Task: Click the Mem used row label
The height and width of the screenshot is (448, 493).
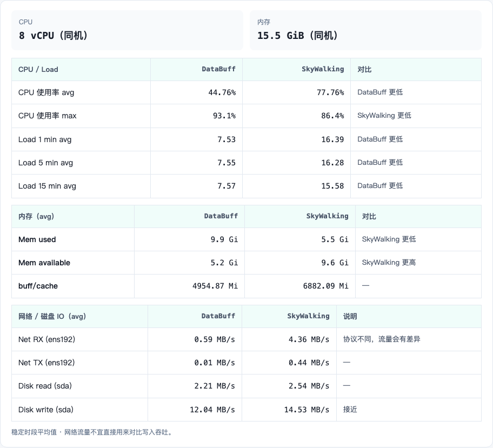Action: (37, 239)
